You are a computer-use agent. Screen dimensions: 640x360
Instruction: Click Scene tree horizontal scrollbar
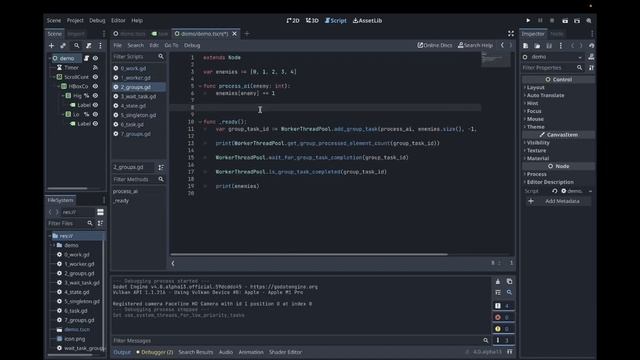point(67,189)
